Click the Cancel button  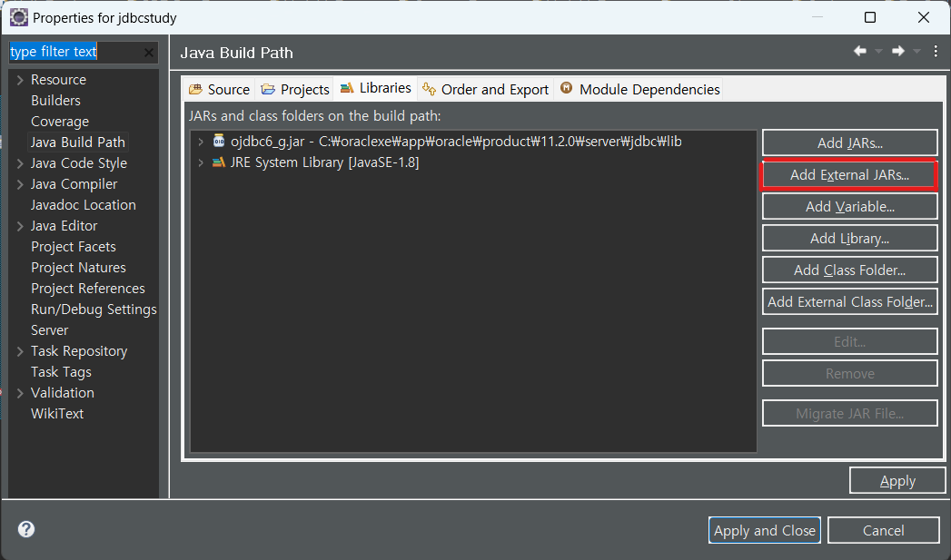click(884, 531)
